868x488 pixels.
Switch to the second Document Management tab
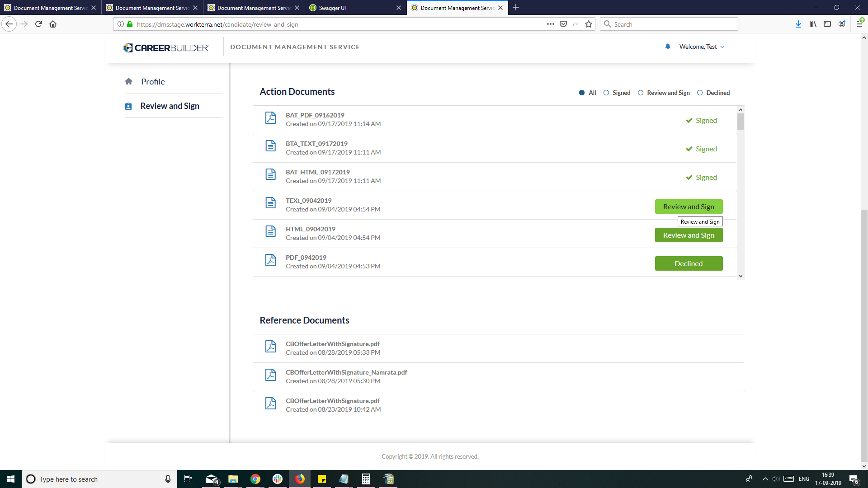(x=152, y=8)
